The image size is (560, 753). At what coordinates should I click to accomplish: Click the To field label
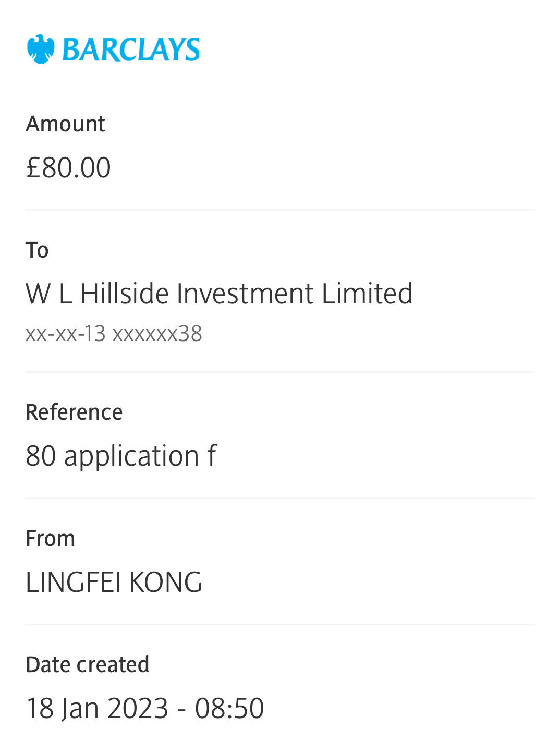click(37, 250)
